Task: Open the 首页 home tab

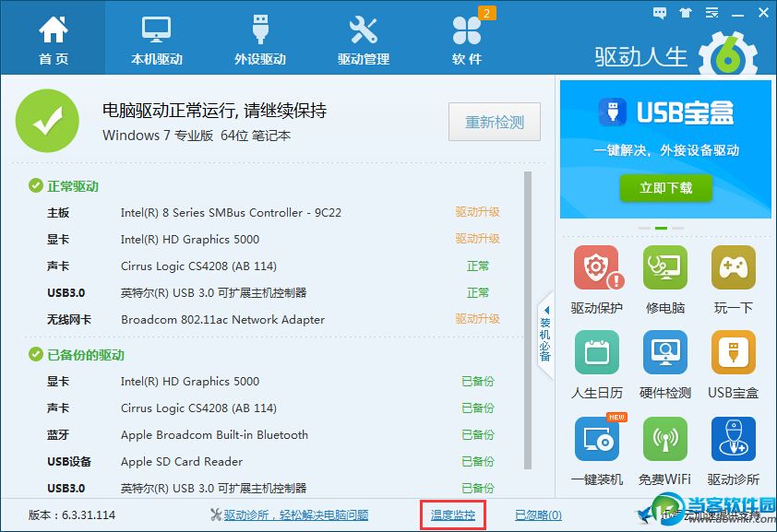Action: coord(53,40)
